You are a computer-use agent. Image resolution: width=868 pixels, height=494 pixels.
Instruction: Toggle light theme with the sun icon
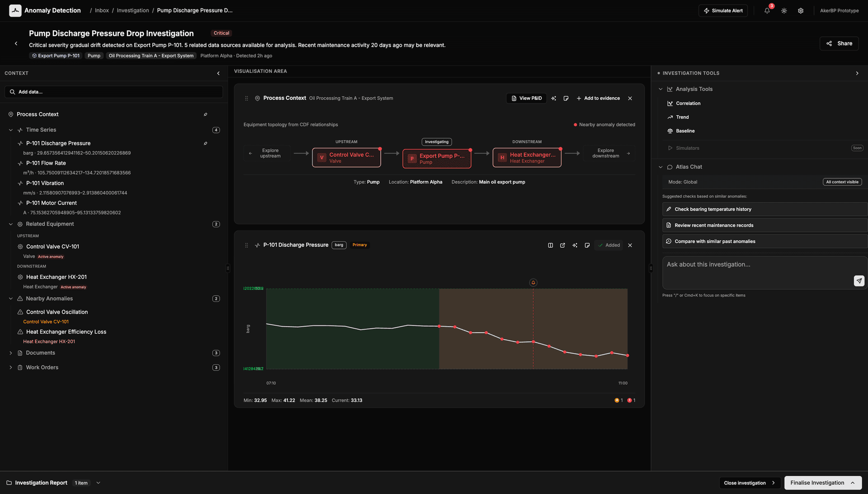coord(784,10)
